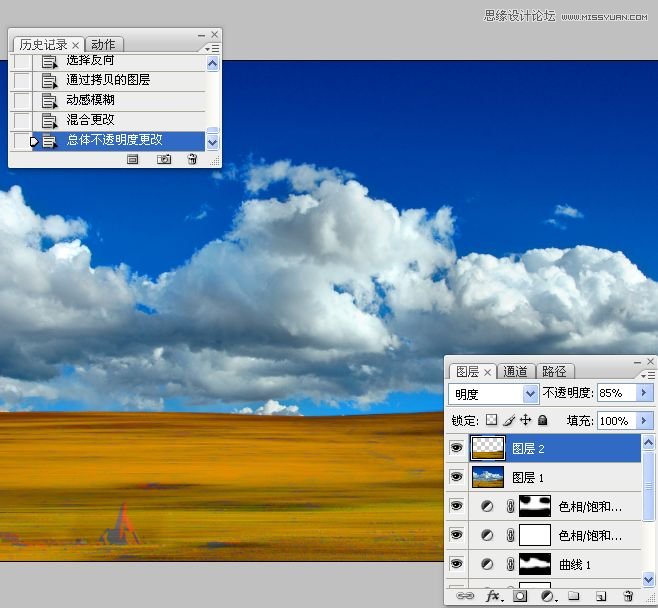This screenshot has width=658, height=608.
Task: Click mask link icon of second 色相/饱和 layer
Action: coord(510,535)
